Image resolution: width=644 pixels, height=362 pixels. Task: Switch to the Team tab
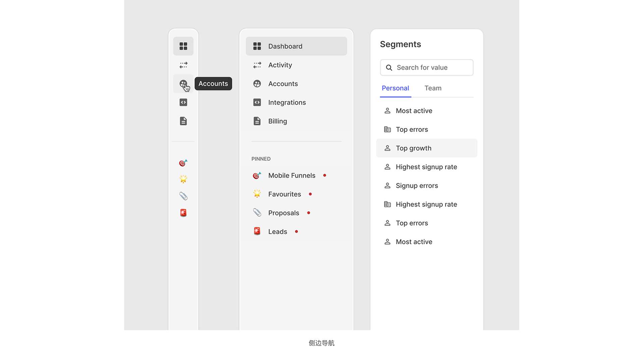433,88
